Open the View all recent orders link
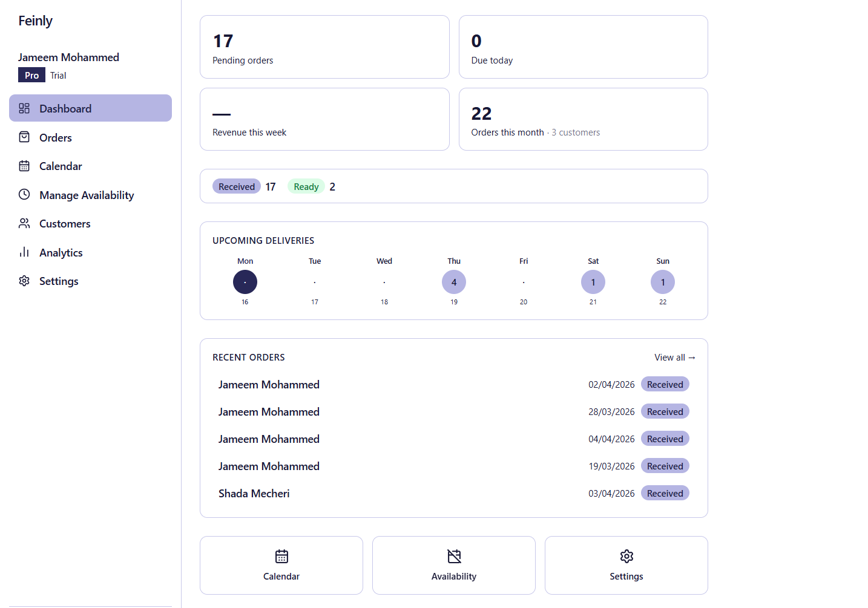The width and height of the screenshot is (868, 608). coord(674,357)
